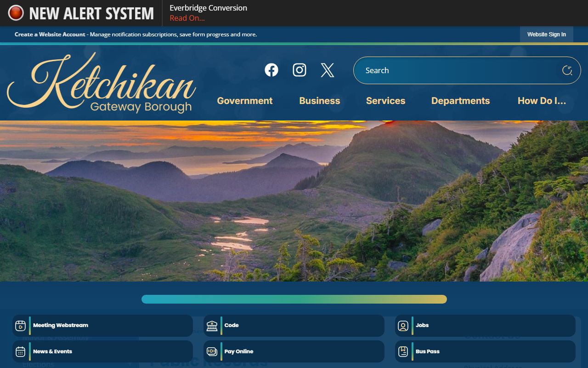588x368 pixels.
Task: Click the News & Events calendar icon
Action: pyautogui.click(x=20, y=352)
